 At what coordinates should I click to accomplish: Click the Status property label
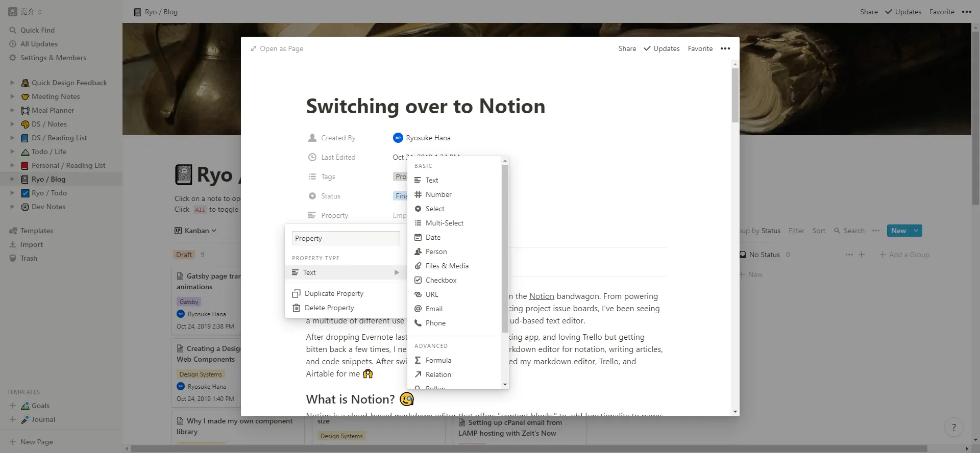331,196
